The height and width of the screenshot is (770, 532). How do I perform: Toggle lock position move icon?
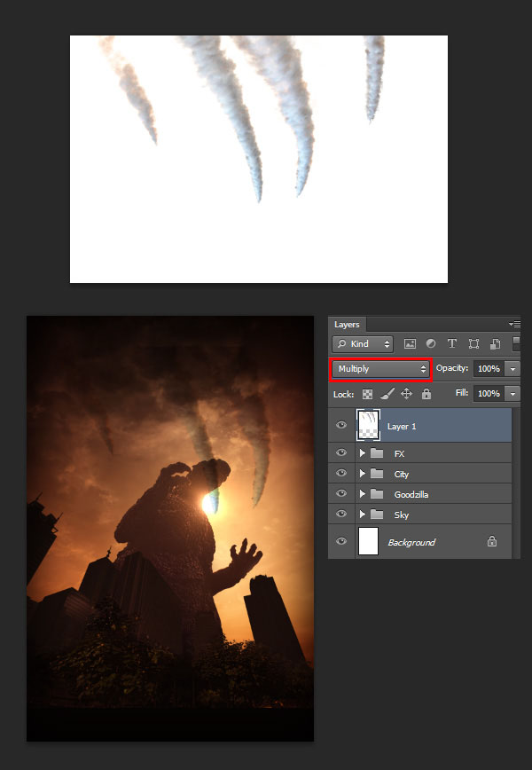[406, 394]
